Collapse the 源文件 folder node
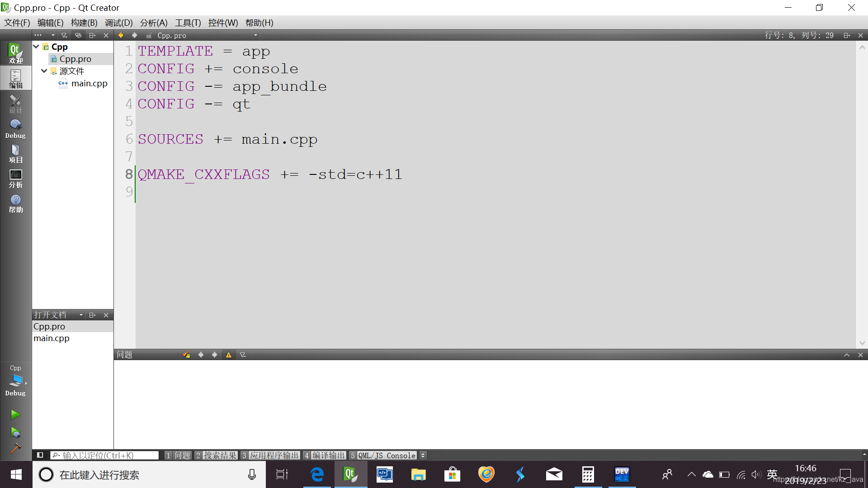 (x=44, y=71)
